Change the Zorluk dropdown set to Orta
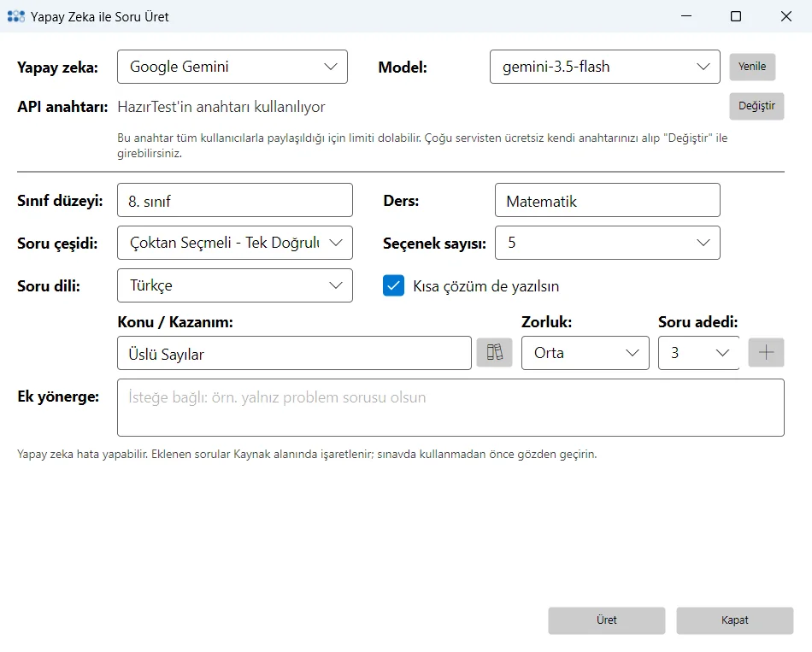This screenshot has height=652, width=812. [x=585, y=353]
